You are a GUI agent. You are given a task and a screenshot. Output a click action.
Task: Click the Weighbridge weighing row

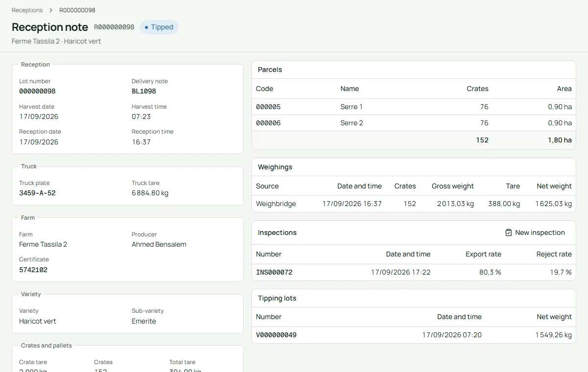[x=414, y=204]
